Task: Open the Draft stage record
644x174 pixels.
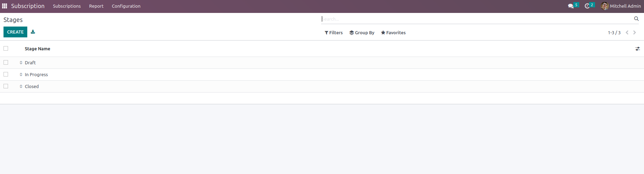Action: click(30, 63)
